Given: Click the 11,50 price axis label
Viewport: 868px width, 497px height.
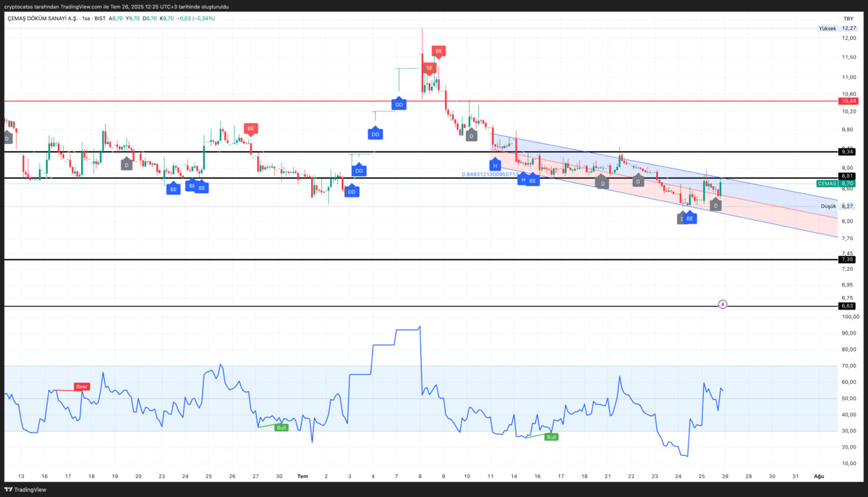Looking at the screenshot, I should (x=849, y=56).
